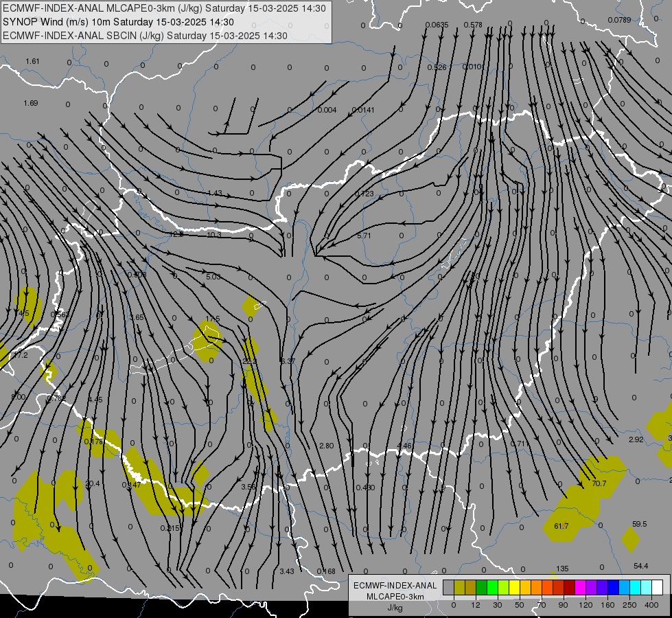Screen dimensions: 672x618
Task: Click the map value 1.69
Action: 31,103
